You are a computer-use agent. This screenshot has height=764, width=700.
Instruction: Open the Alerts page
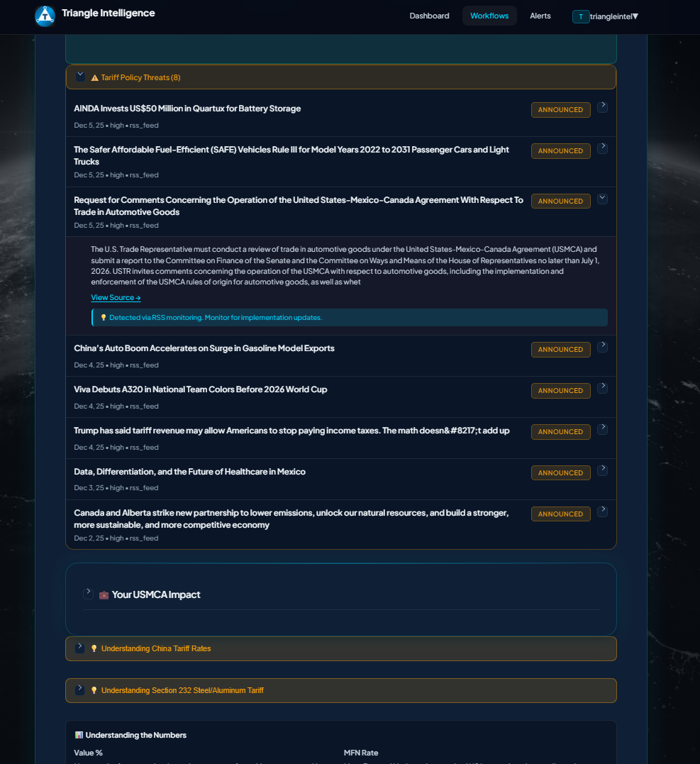click(x=540, y=16)
